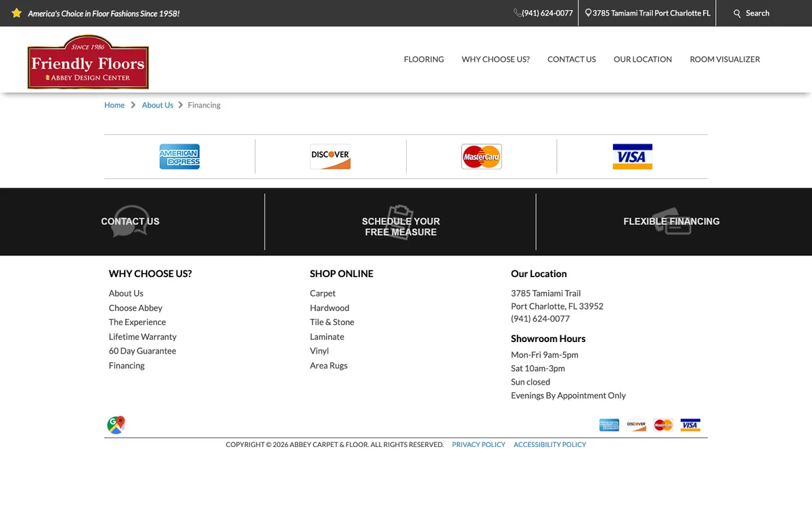
Task: Click the Why Choose Us? footer heading
Action: point(150,274)
